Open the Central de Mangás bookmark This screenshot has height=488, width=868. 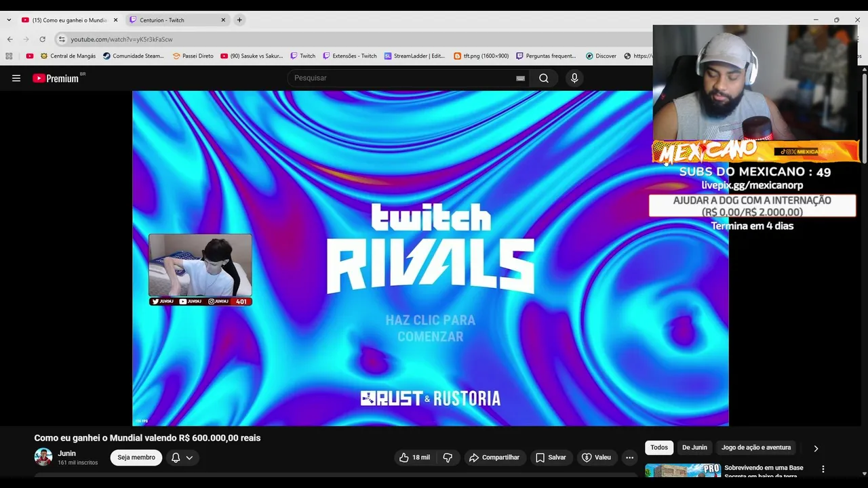click(x=68, y=56)
